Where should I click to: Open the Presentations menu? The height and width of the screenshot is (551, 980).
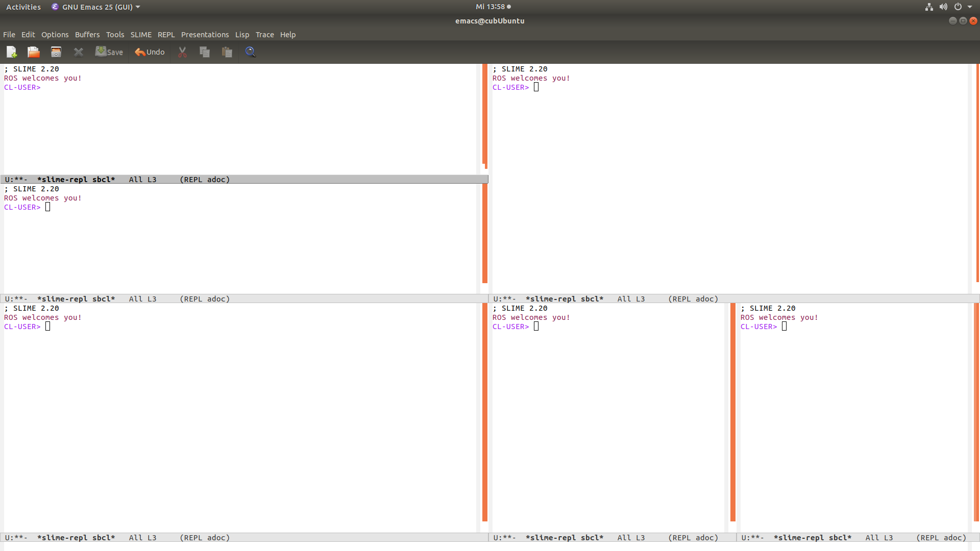(205, 35)
